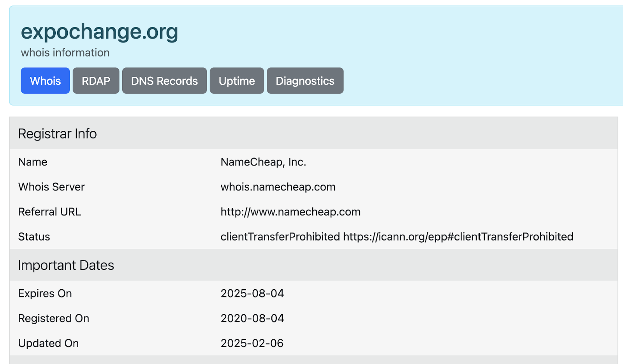
Task: Click the registration date 2020-08-04
Action: [252, 318]
